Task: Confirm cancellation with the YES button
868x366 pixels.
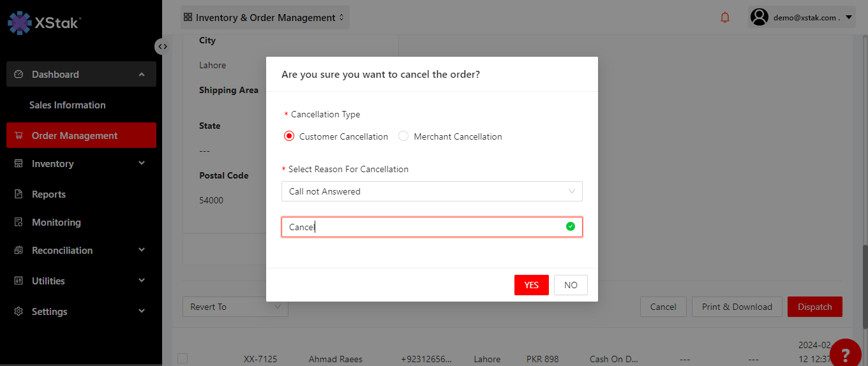Action: tap(531, 285)
